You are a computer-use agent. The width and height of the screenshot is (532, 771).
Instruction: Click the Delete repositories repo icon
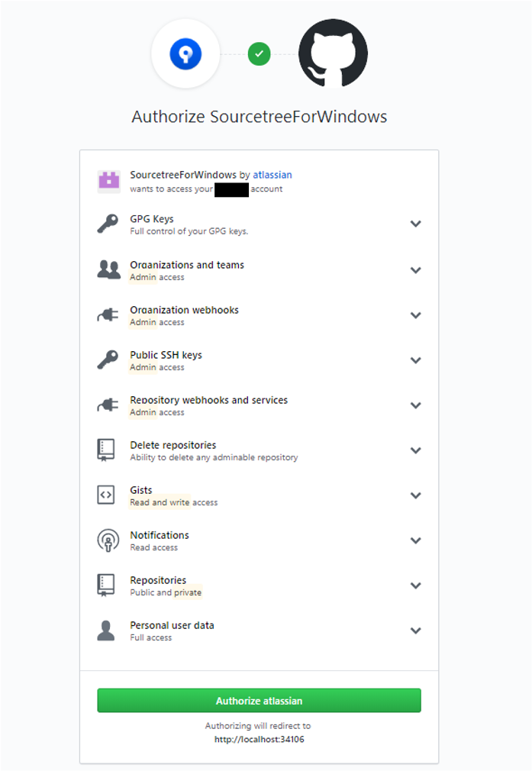tap(106, 450)
